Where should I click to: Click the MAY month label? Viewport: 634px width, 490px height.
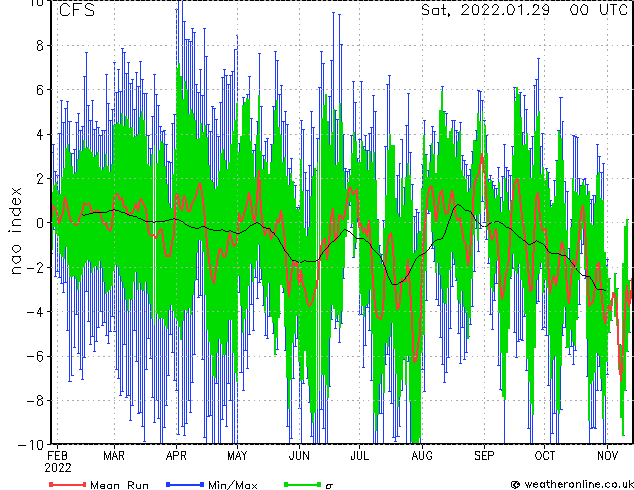coord(237,456)
